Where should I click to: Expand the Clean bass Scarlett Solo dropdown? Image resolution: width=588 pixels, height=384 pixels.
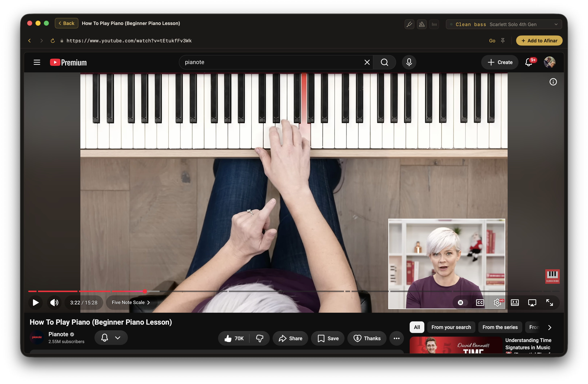tap(504, 24)
